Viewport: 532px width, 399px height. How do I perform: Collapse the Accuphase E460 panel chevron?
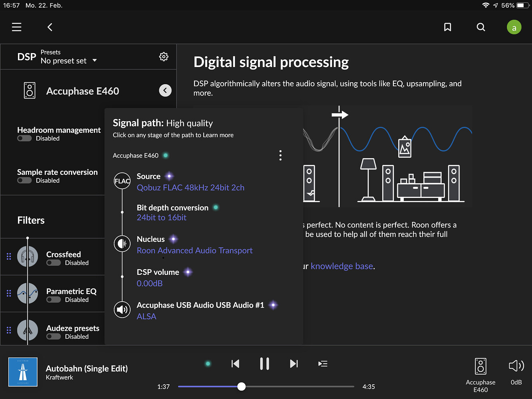click(165, 91)
